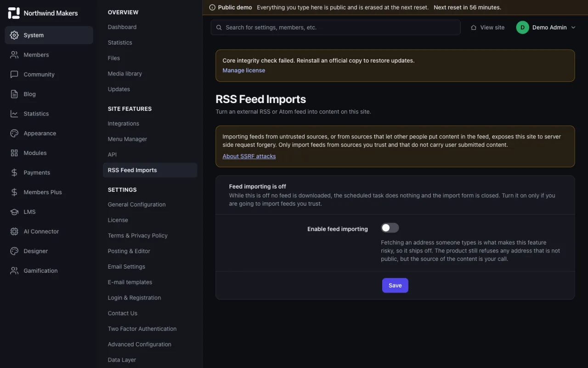Image resolution: width=588 pixels, height=368 pixels.
Task: Open AI Connector via the chip icon
Action: [x=14, y=231]
